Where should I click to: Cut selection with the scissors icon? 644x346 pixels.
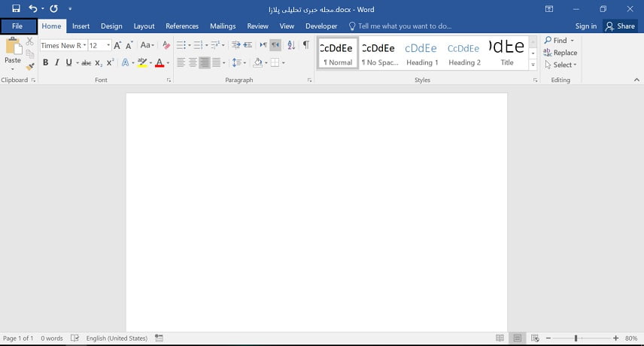30,41
